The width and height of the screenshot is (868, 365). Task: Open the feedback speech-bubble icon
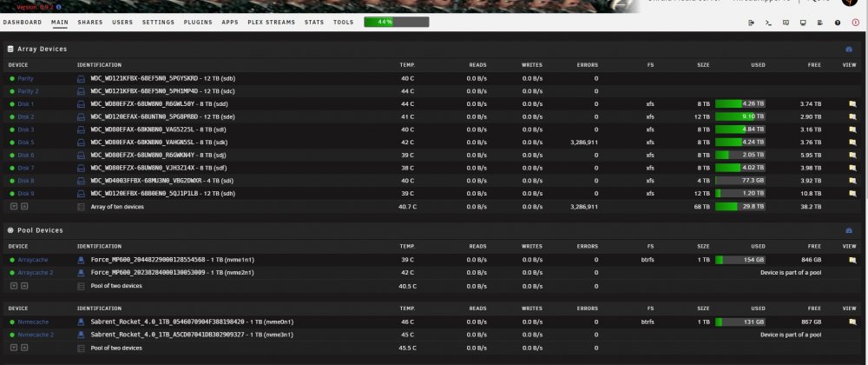point(786,23)
